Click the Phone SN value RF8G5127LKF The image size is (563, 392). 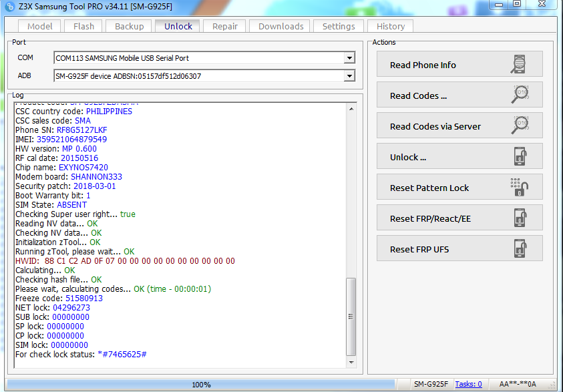[x=82, y=130]
